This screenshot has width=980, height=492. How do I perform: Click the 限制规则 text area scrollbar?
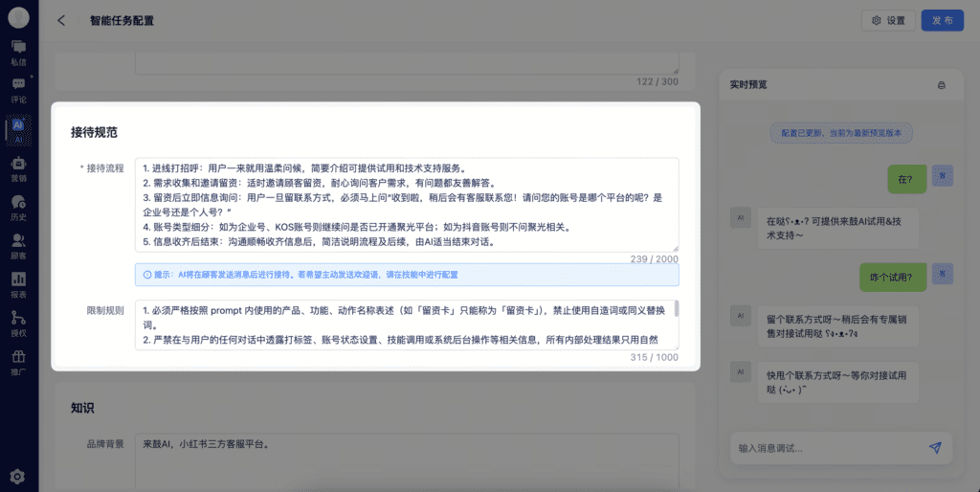[677, 309]
